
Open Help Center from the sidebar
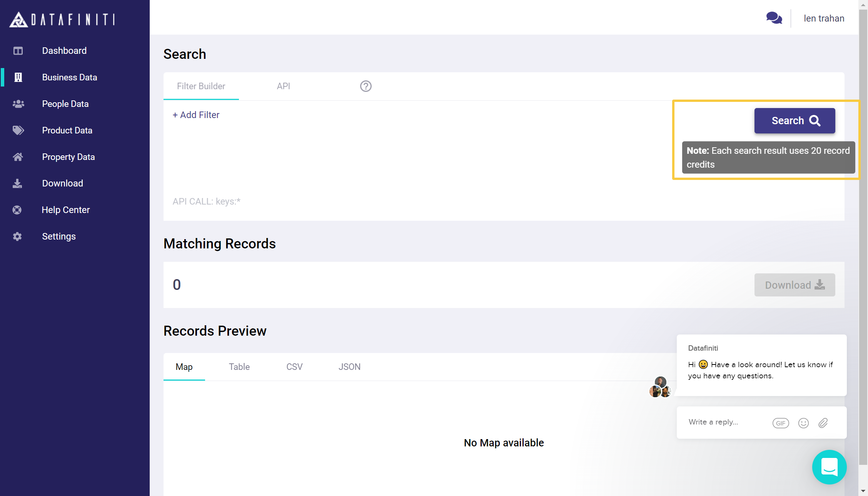pyautogui.click(x=65, y=210)
